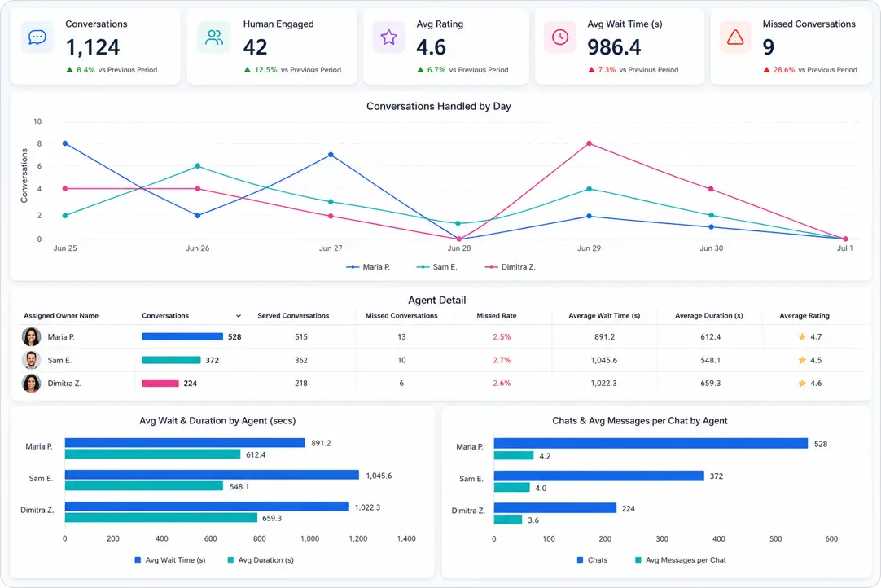Click Dimitra Z.'s 659.3 duration bar
The height and width of the screenshot is (588, 881).
(161, 518)
